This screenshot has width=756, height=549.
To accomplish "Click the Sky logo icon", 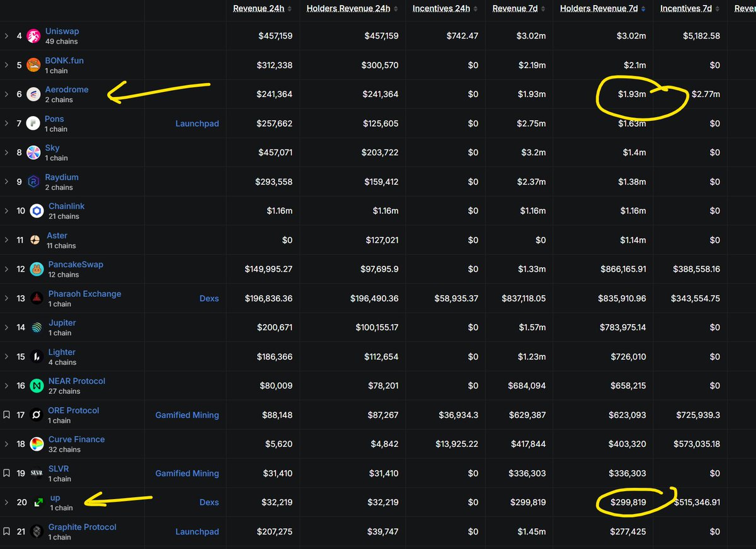I will 34,153.
